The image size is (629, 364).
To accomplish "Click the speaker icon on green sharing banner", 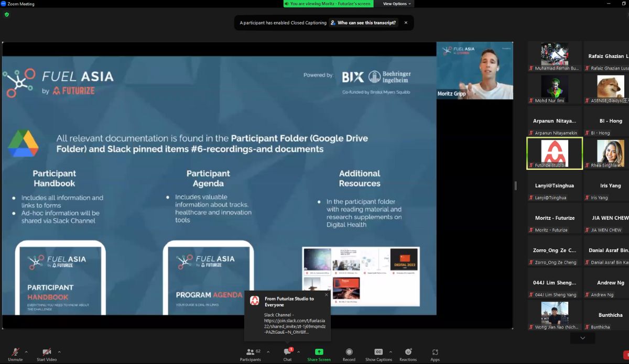I will click(x=287, y=4).
